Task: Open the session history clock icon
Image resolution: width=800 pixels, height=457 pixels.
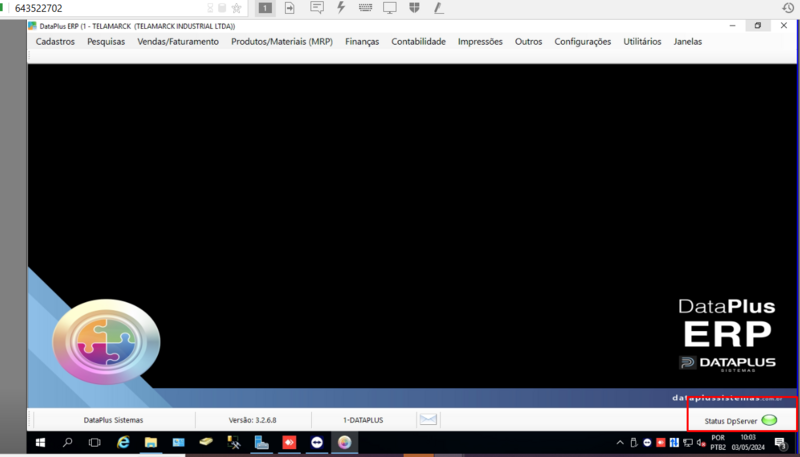Action: tap(788, 8)
